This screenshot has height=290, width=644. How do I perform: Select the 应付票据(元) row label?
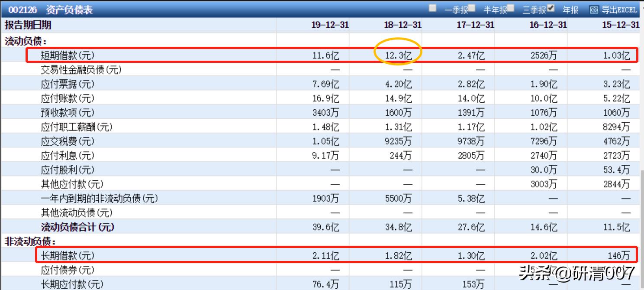coord(67,84)
